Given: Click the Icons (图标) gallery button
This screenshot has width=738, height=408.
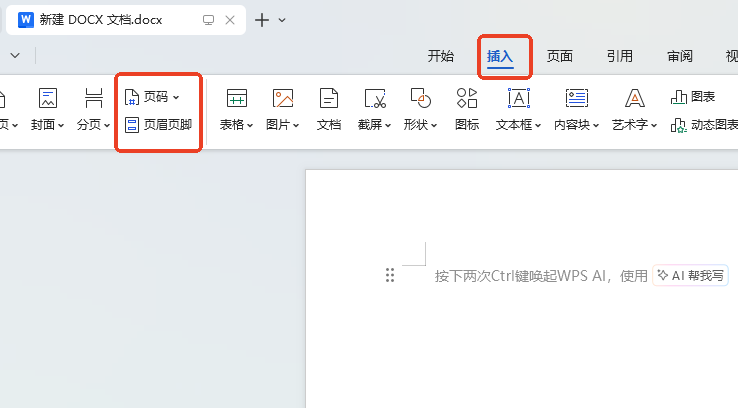Looking at the screenshot, I should pos(467,98).
